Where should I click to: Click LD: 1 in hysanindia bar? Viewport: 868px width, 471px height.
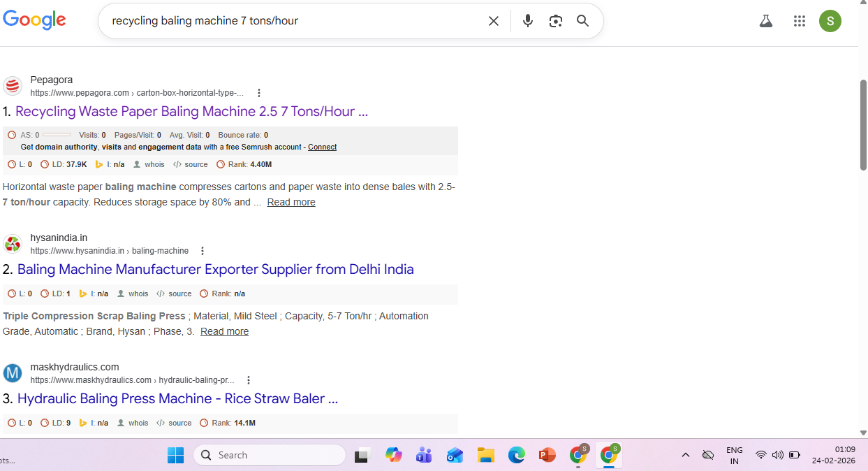tap(55, 294)
